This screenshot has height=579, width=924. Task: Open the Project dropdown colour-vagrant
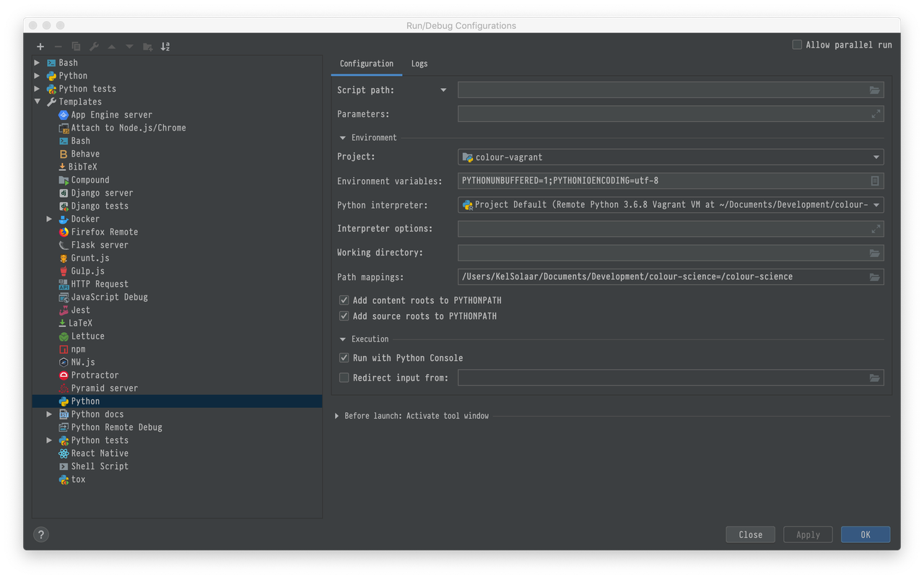click(x=671, y=157)
